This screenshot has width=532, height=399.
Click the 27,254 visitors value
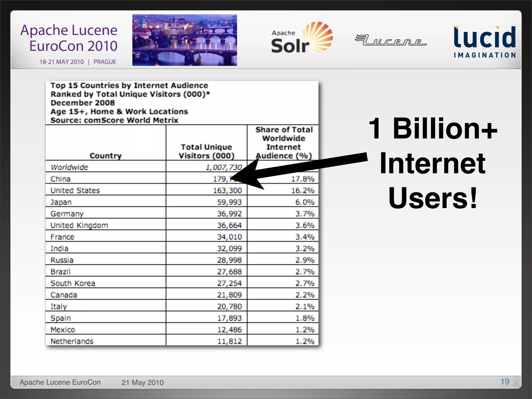229,283
